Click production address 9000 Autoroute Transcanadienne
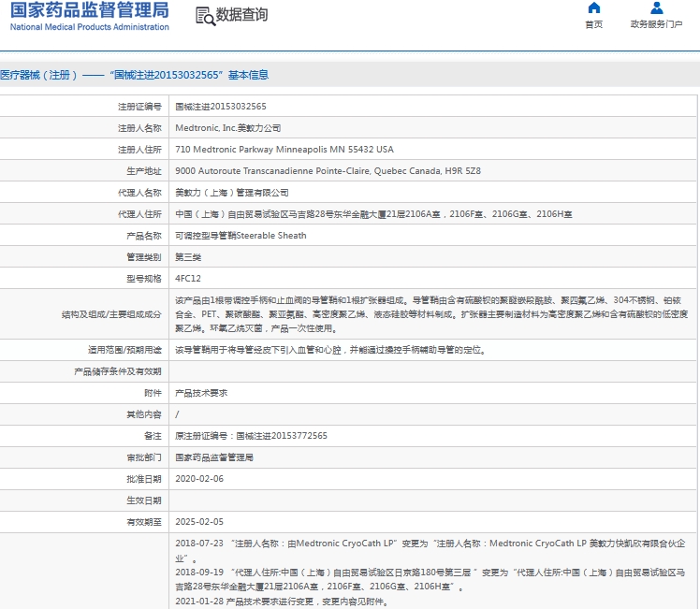 tap(328, 171)
